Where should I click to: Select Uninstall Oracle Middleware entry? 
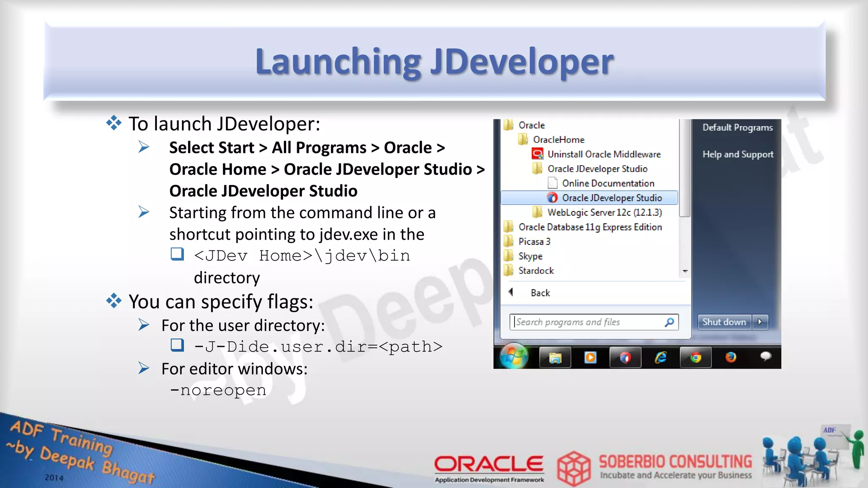(x=604, y=154)
